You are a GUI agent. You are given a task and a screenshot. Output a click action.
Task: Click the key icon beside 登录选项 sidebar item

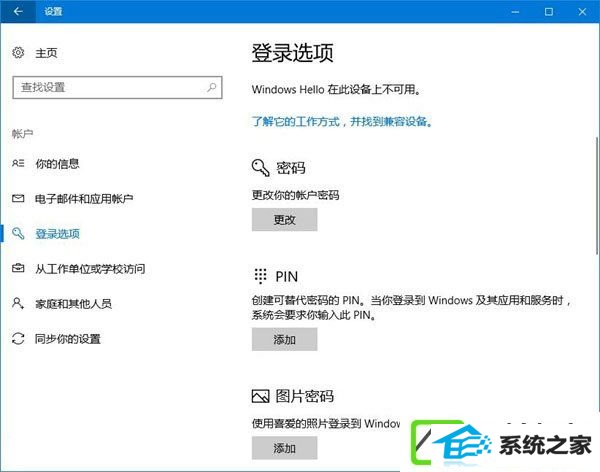pyautogui.click(x=18, y=233)
